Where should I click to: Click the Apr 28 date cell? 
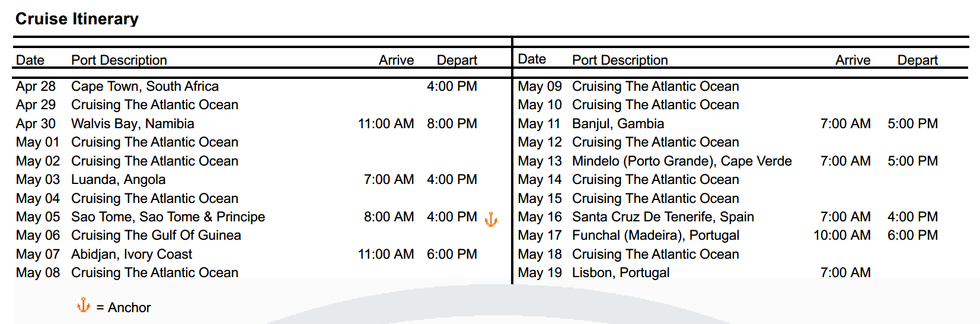[36, 86]
